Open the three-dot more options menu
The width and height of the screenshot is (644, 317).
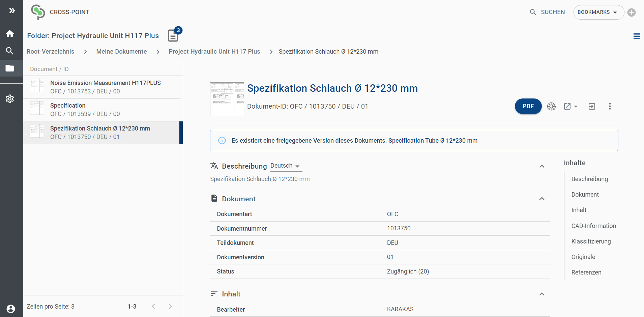coord(610,107)
